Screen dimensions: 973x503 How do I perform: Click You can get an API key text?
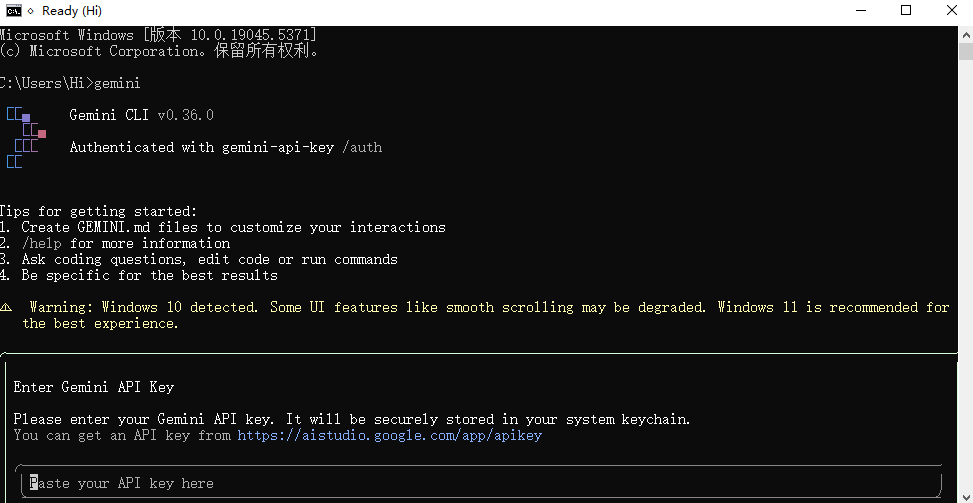(122, 435)
